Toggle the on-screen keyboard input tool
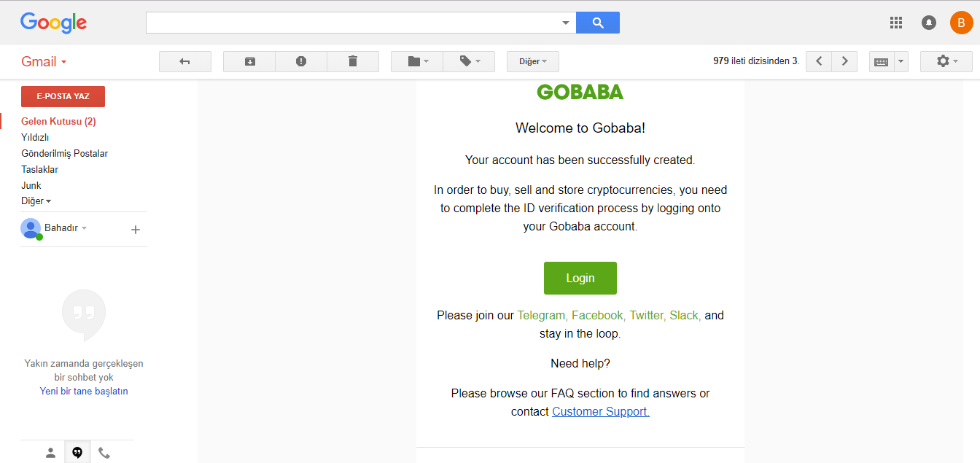This screenshot has height=463, width=980. 882,61
